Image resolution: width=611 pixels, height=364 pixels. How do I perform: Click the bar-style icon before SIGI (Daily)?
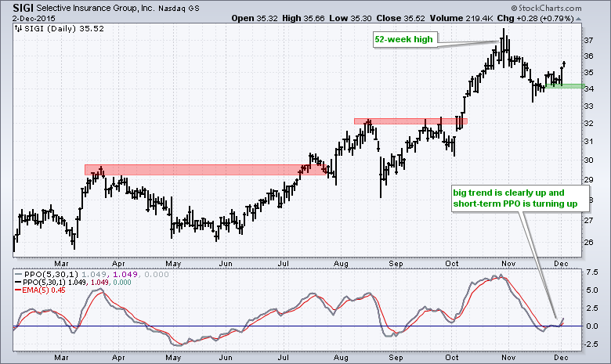click(x=18, y=28)
